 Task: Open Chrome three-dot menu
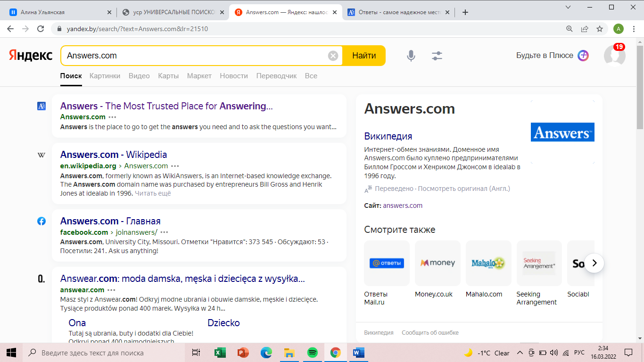coord(634,29)
